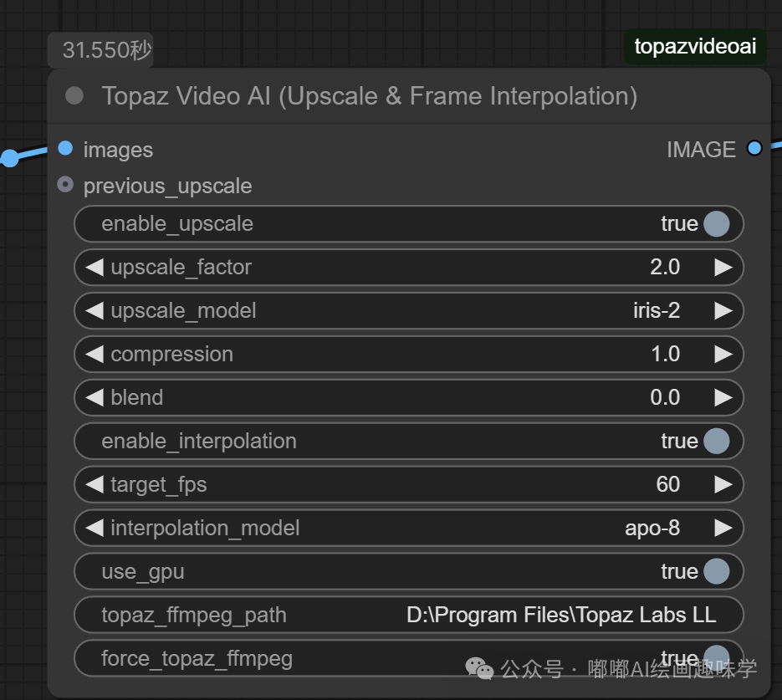Increase target_fps with right arrow
782x700 pixels.
(x=723, y=484)
